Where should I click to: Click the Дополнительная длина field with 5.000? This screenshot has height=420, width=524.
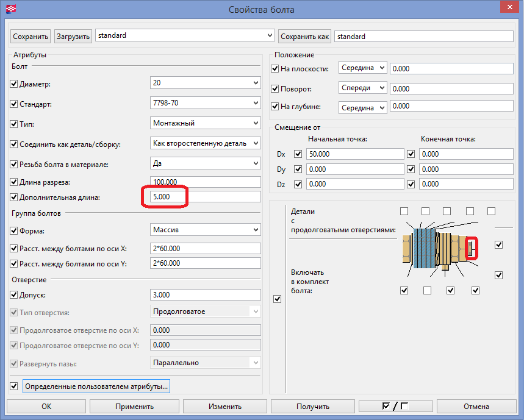click(x=205, y=198)
